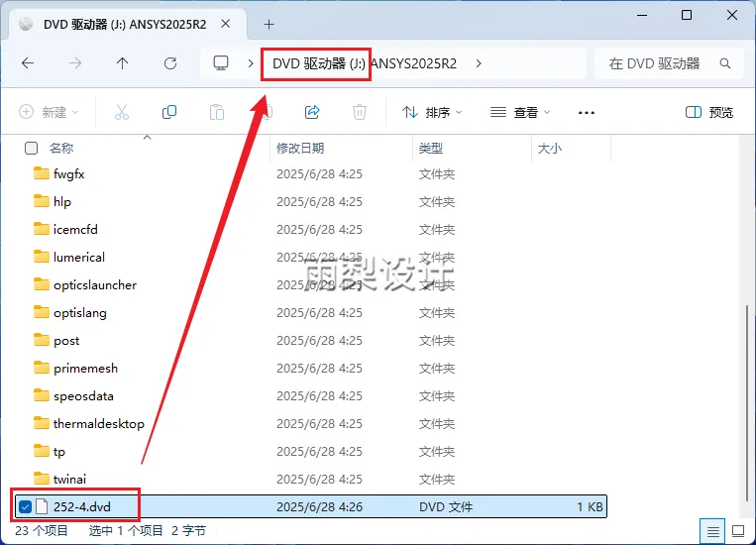The width and height of the screenshot is (756, 545).
Task: Switch to large icons view in status bar
Action: pyautogui.click(x=738, y=531)
